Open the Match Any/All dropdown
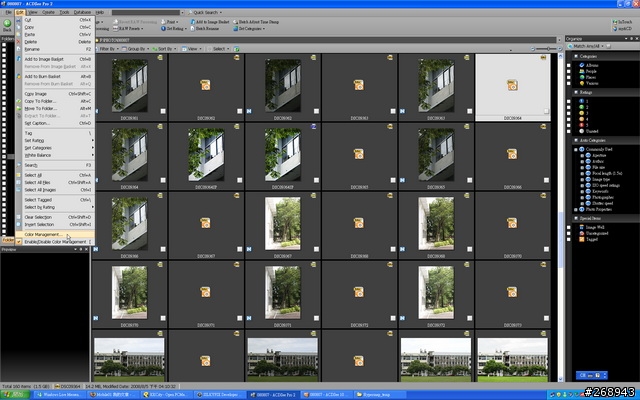This screenshot has width=640, height=400. click(x=602, y=46)
